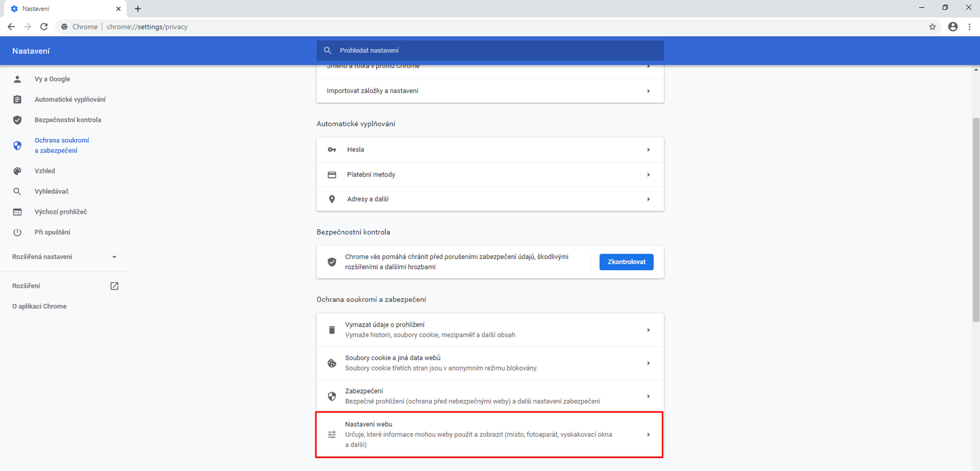
Task: Open Chrome's three-dot menu
Action: [x=969, y=27]
